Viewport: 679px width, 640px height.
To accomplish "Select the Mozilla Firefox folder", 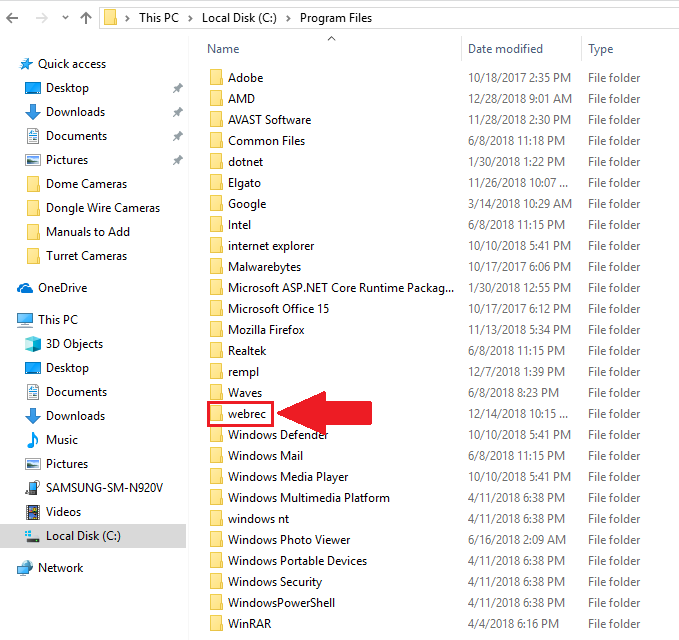I will pos(266,330).
